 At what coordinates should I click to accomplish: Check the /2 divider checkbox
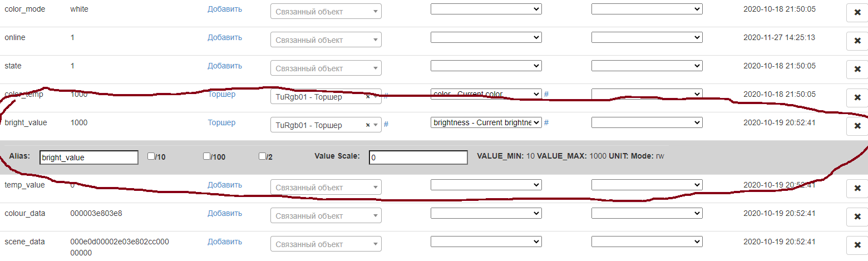coord(263,156)
